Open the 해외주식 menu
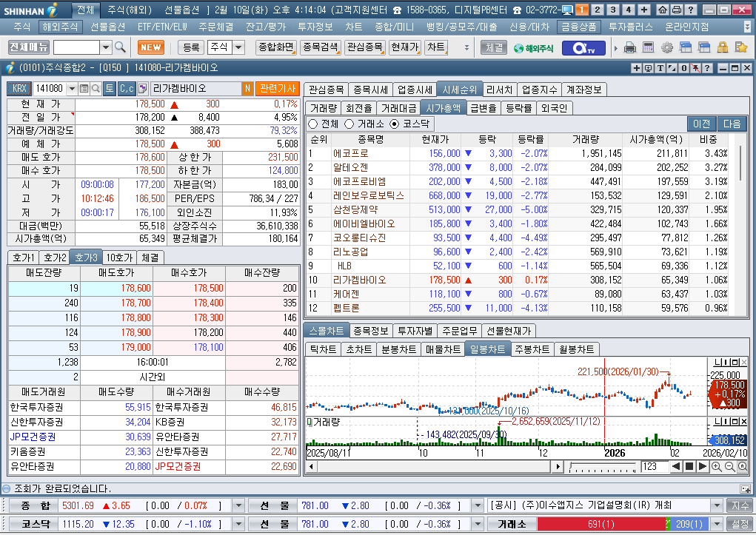Screen dimensions: 756x535 (60, 27)
